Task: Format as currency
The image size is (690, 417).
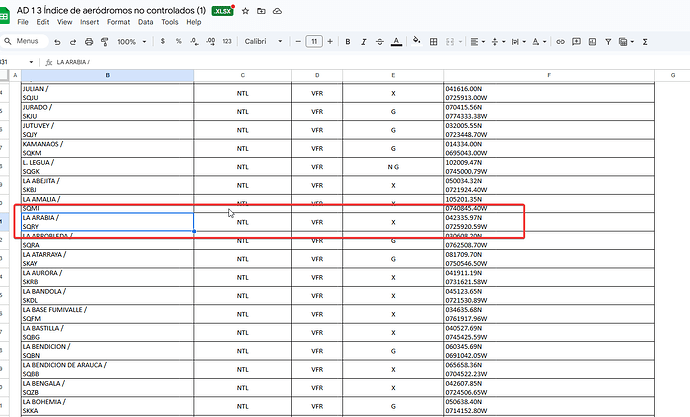Action: (163, 41)
